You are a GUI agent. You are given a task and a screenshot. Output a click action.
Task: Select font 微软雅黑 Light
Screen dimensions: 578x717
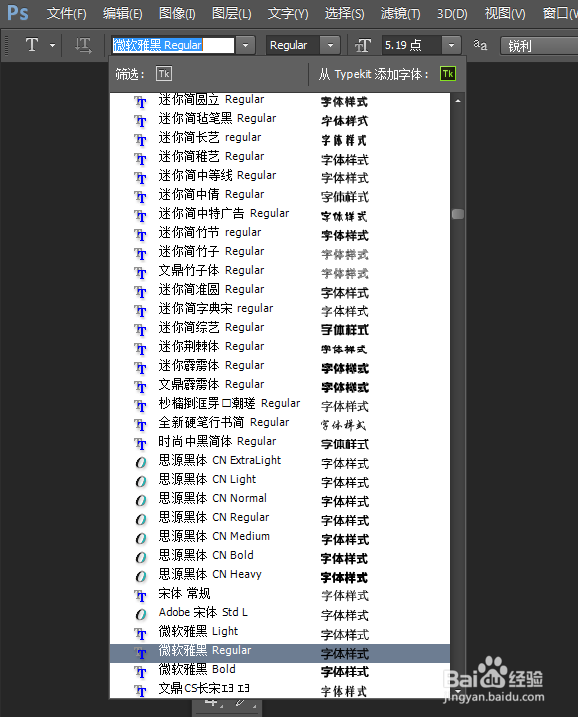point(280,631)
